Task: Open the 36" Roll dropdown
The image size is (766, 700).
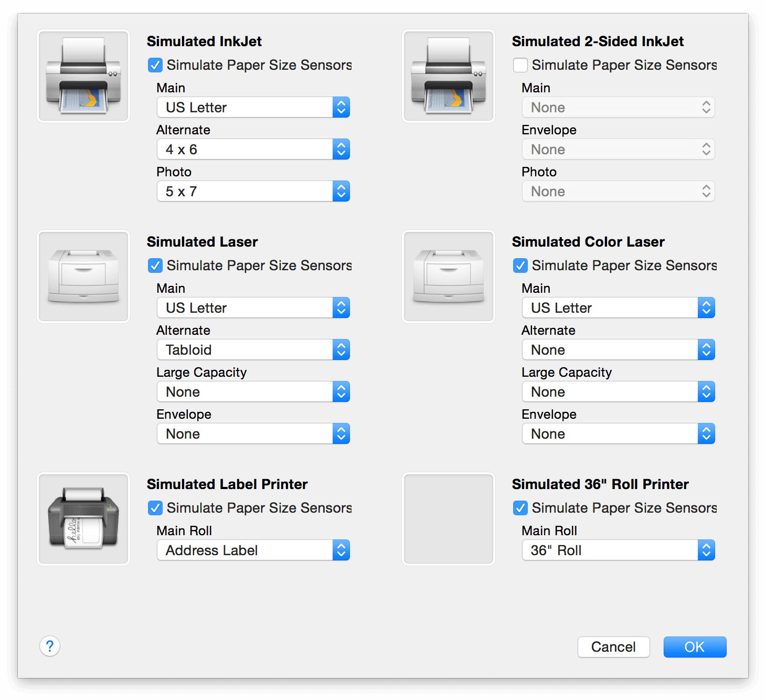Action: [618, 550]
